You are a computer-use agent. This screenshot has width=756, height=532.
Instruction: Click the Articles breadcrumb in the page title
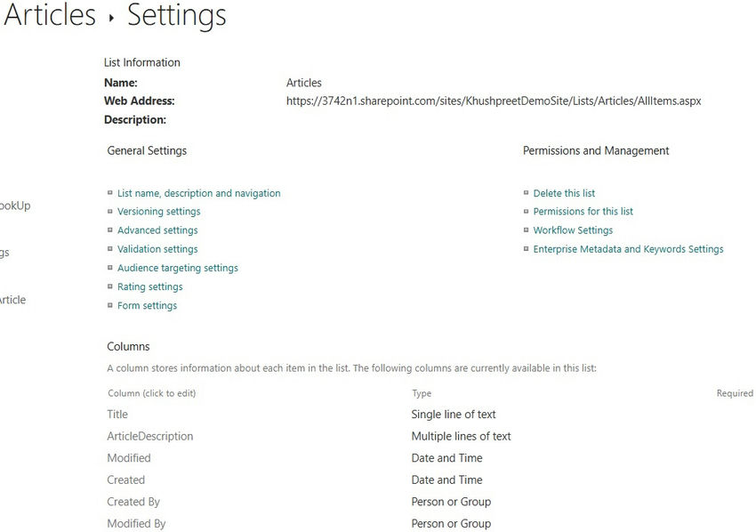pos(50,15)
